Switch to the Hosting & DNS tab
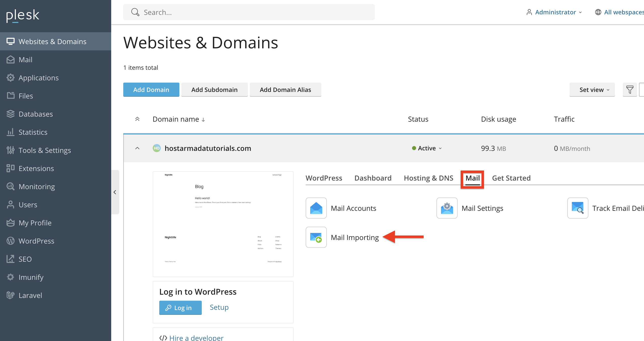The width and height of the screenshot is (644, 341). pos(429,178)
